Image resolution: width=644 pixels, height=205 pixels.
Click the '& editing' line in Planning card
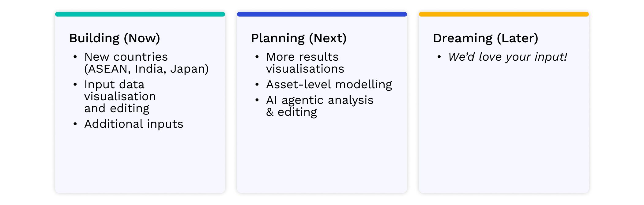tap(292, 112)
